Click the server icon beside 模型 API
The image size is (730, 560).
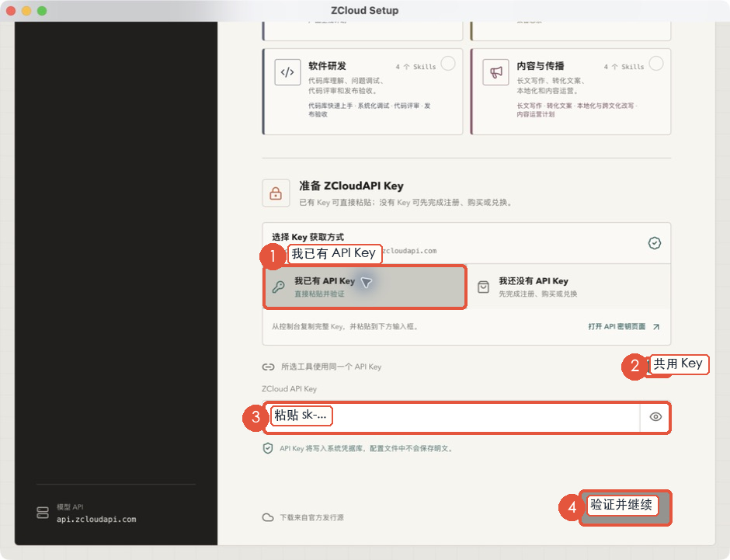point(43,513)
